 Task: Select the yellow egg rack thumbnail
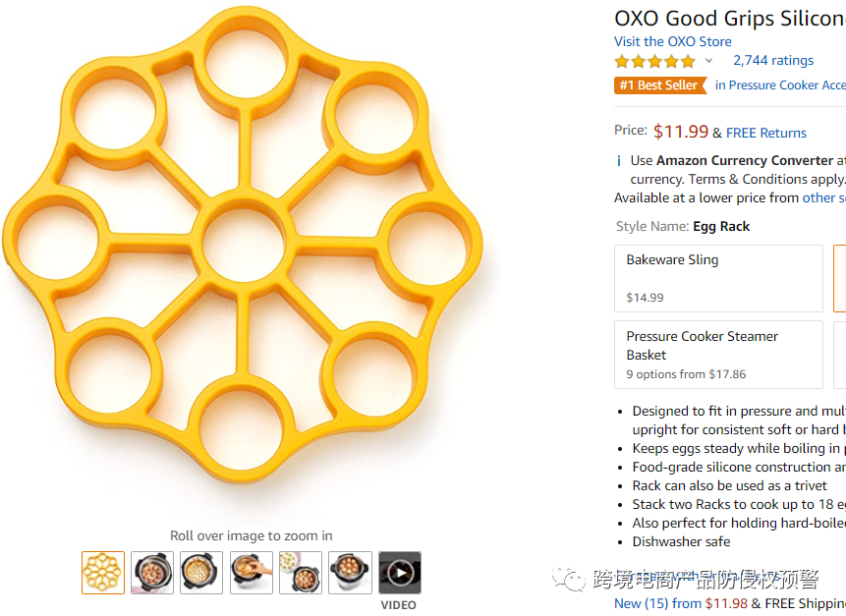[103, 572]
